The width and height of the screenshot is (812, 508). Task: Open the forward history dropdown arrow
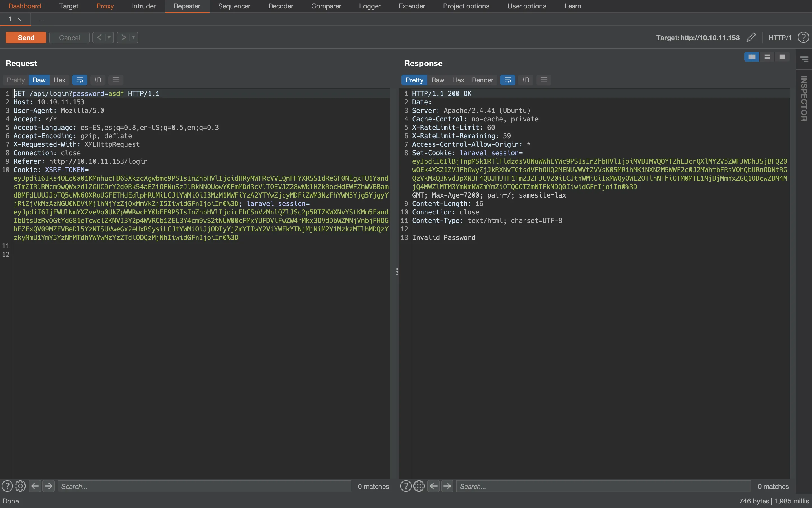pos(134,37)
